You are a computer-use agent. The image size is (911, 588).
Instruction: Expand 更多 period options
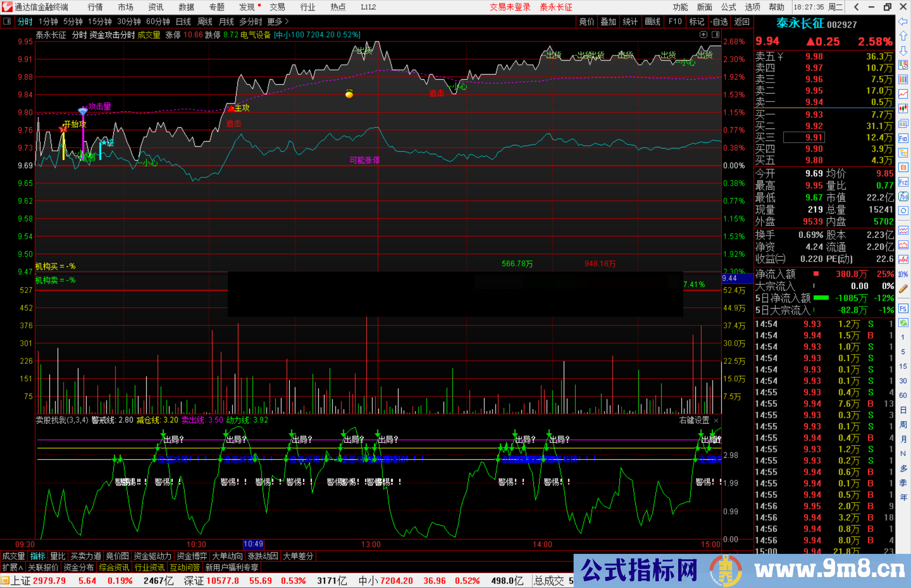point(278,21)
